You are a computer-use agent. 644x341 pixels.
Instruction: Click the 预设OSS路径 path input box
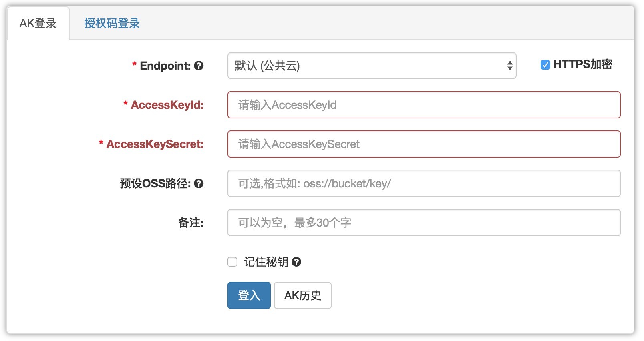424,183
